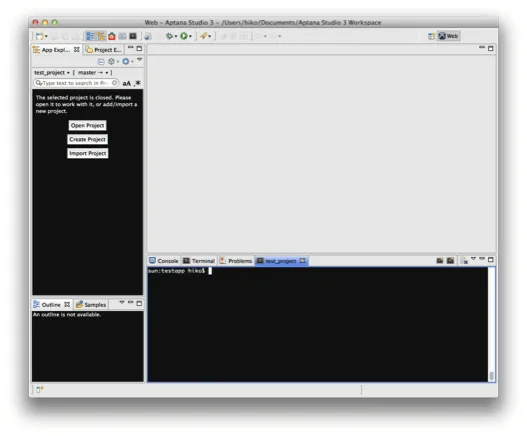Click the terminal vertical scrollbar thumb
Image resolution: width=527 pixels, height=436 pixels.
(x=491, y=376)
